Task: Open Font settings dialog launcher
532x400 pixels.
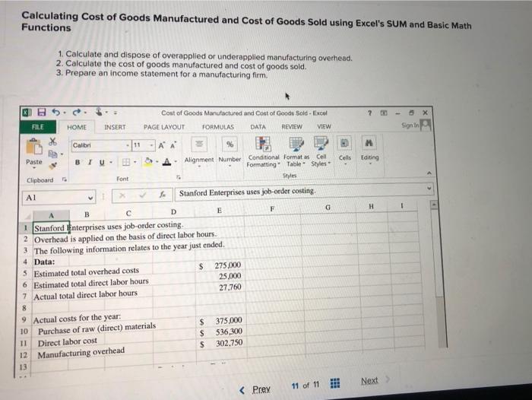Action: click(x=179, y=177)
